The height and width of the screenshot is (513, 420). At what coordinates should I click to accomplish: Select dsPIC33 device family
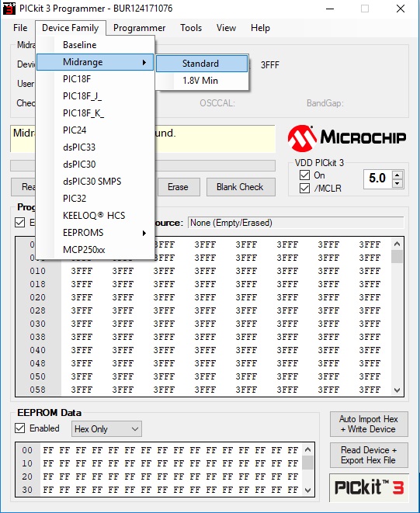95,147
